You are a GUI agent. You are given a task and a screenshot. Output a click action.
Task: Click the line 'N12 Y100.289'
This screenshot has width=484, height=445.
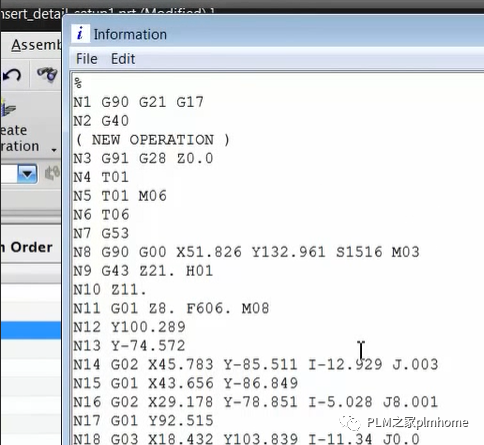coord(129,327)
